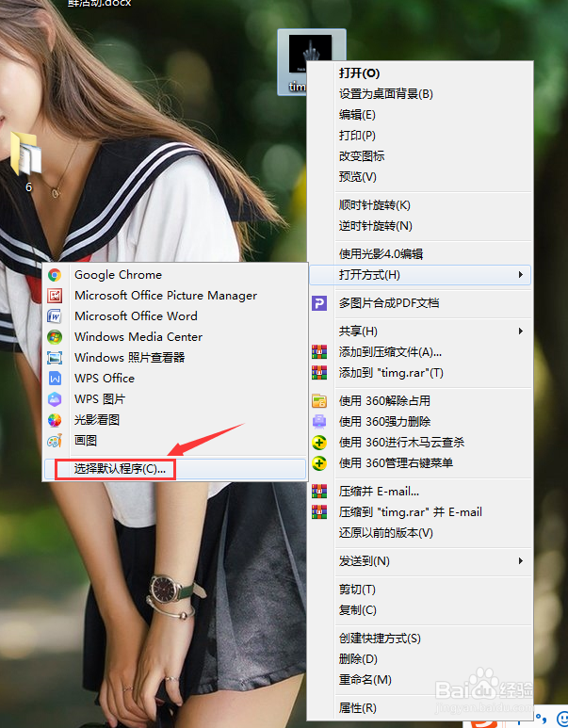This screenshot has height=728, width=568.
Task: Select the timg image thumbnail on desktop
Action: point(310,54)
